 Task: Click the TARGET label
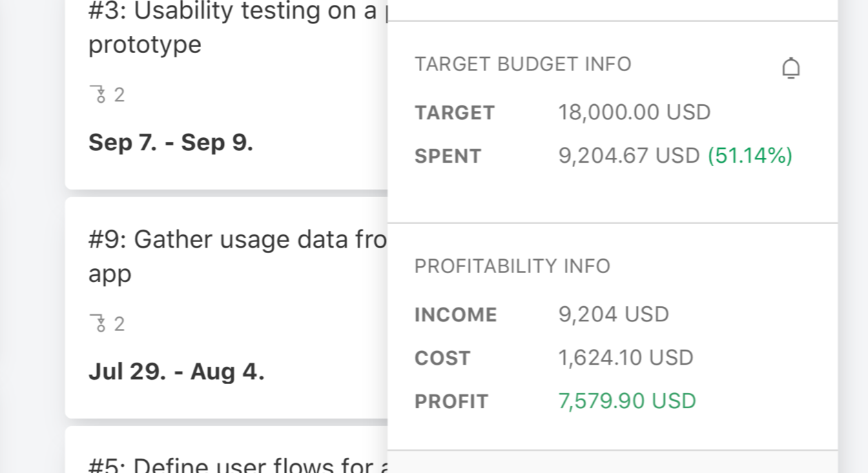(455, 113)
